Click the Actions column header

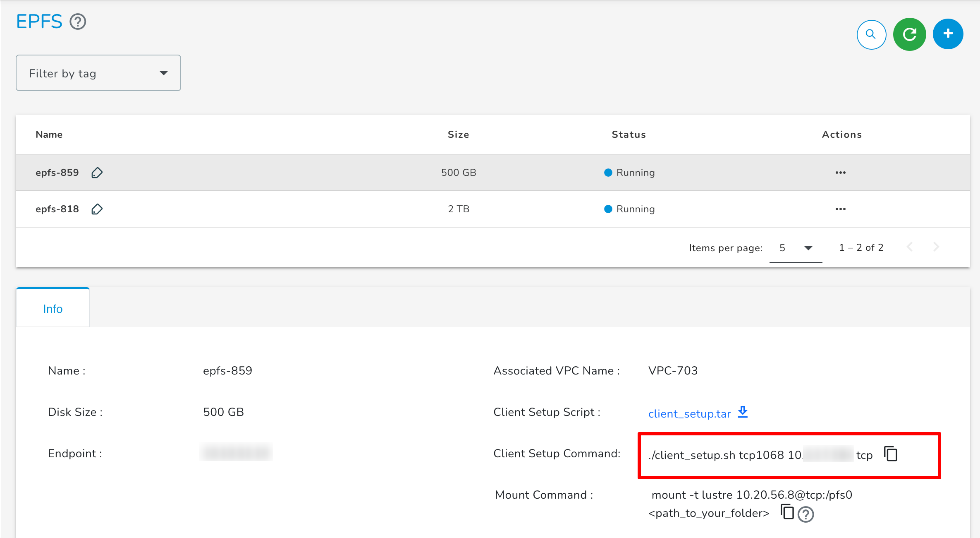tap(842, 134)
